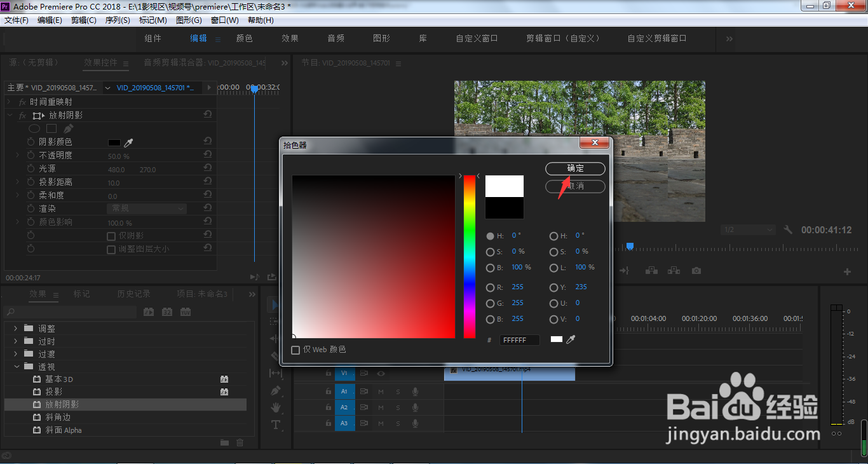Filter effects by 32-bit color icon

coord(167,312)
